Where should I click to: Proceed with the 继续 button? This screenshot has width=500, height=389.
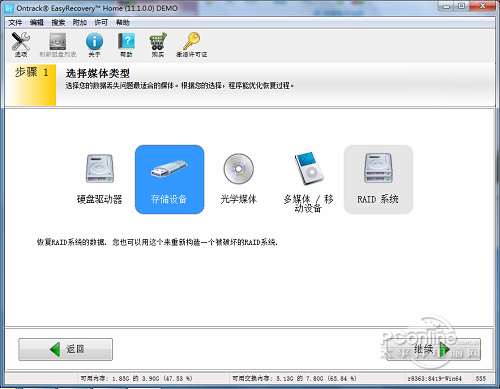point(433,349)
